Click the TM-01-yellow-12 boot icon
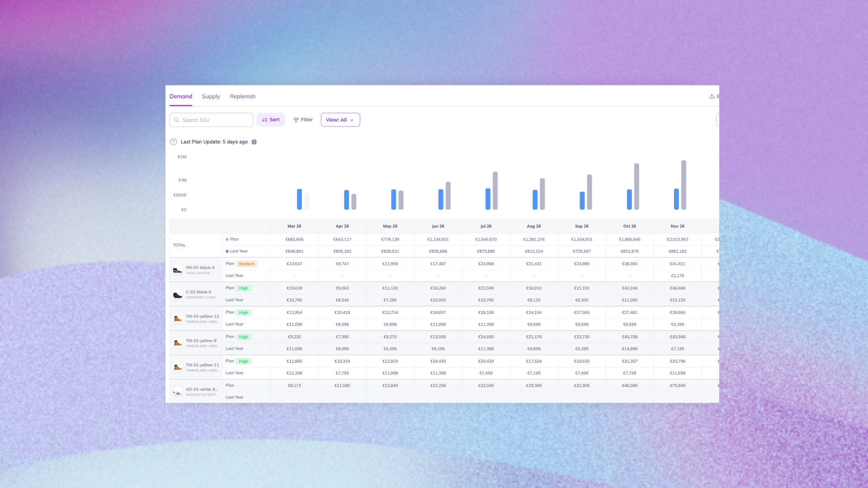 pyautogui.click(x=178, y=319)
